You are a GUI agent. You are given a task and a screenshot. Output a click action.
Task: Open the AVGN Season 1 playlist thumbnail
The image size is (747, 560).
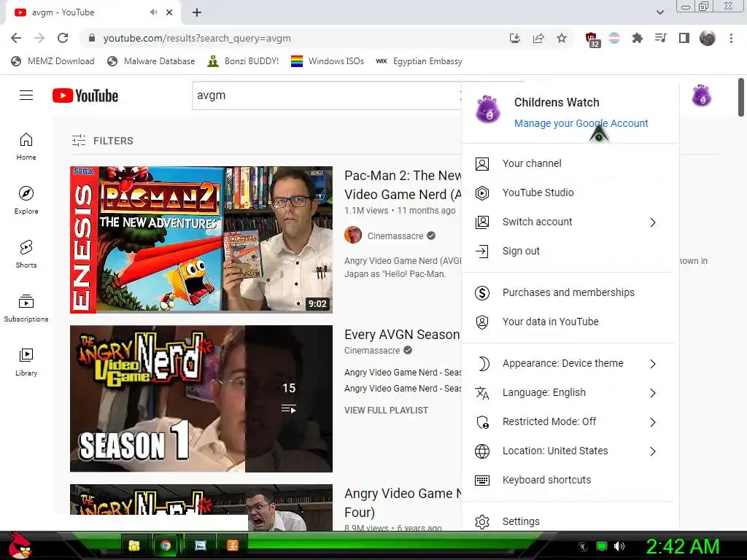click(x=201, y=399)
